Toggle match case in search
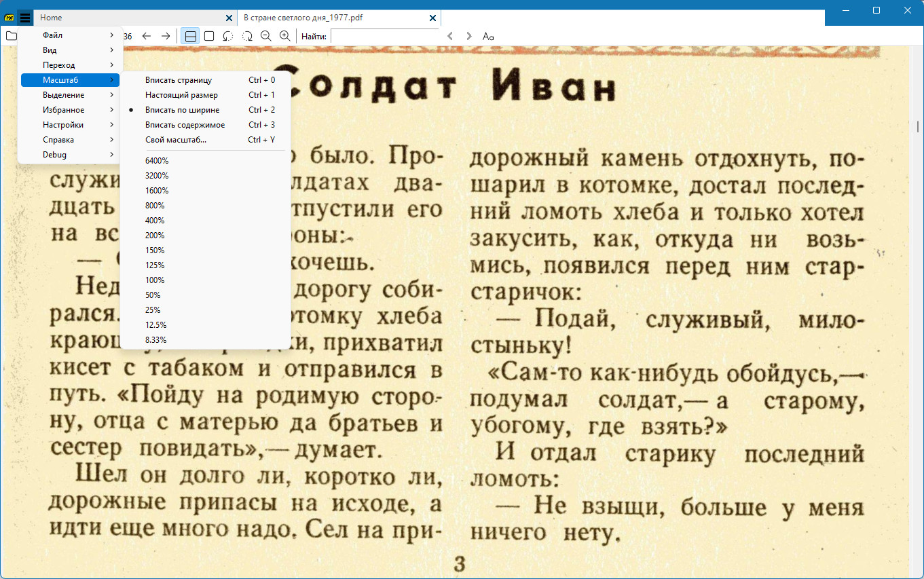The height and width of the screenshot is (579, 924). 488,36
